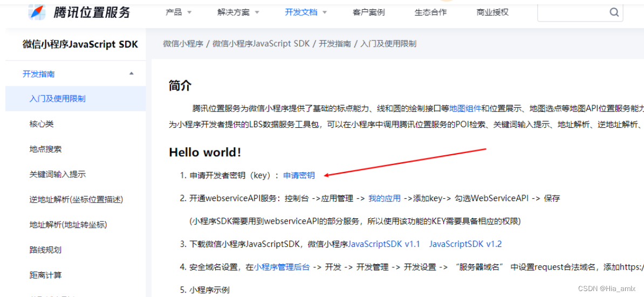Open 商业授权 in top navigation
This screenshot has height=297, width=644.
point(492,12)
